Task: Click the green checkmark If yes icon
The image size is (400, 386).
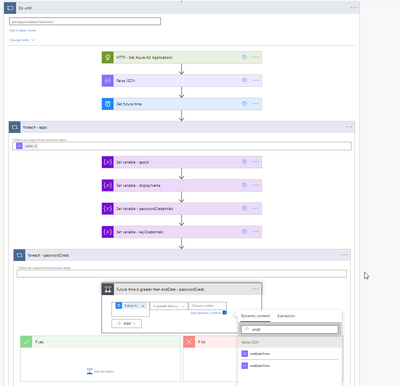Action: tap(26, 342)
